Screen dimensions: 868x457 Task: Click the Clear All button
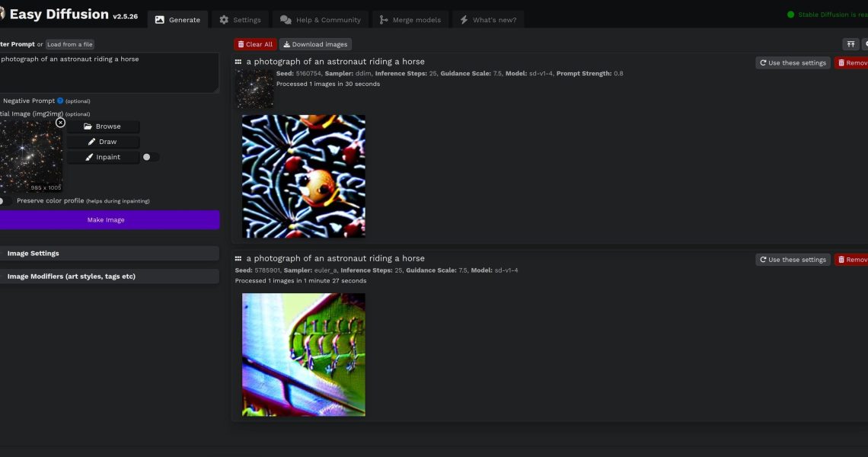[255, 44]
